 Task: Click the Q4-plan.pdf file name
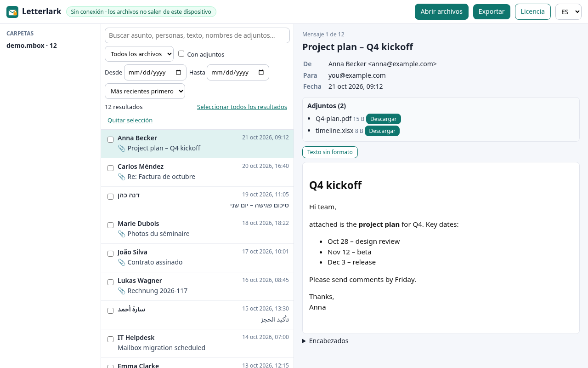tap(334, 119)
